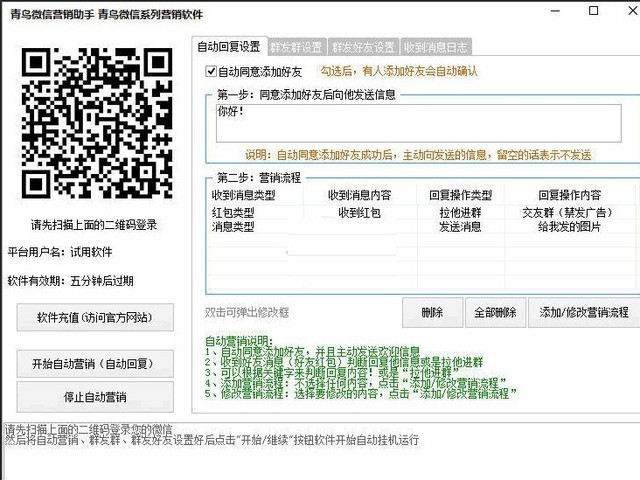Click the 软件有效期: 五分钟后过期 label
The height and width of the screenshot is (480, 640).
pos(71,281)
